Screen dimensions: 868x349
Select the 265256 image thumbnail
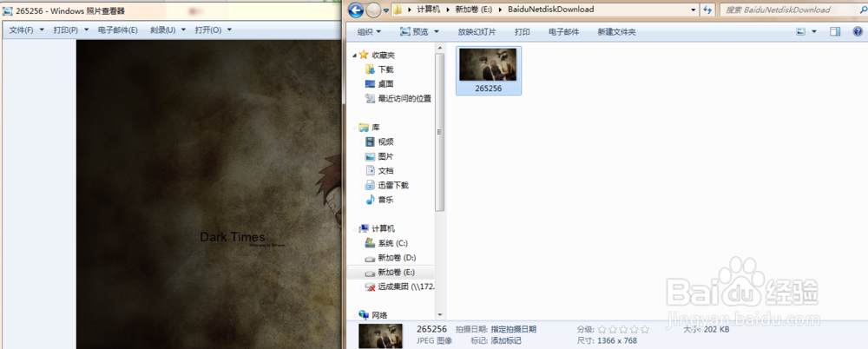[488, 64]
